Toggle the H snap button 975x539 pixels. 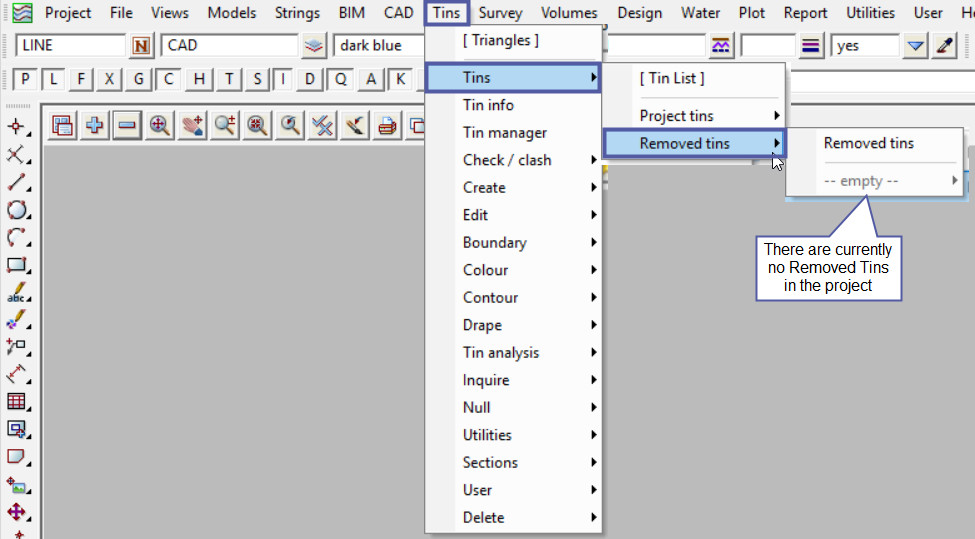tap(199, 80)
